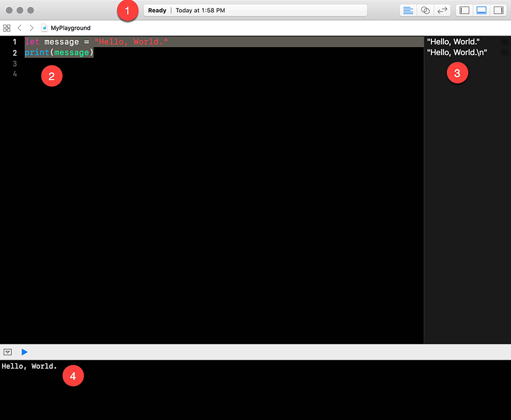Image resolution: width=511 pixels, height=420 pixels.
Task: Open the assistant editor
Action: pos(425,10)
